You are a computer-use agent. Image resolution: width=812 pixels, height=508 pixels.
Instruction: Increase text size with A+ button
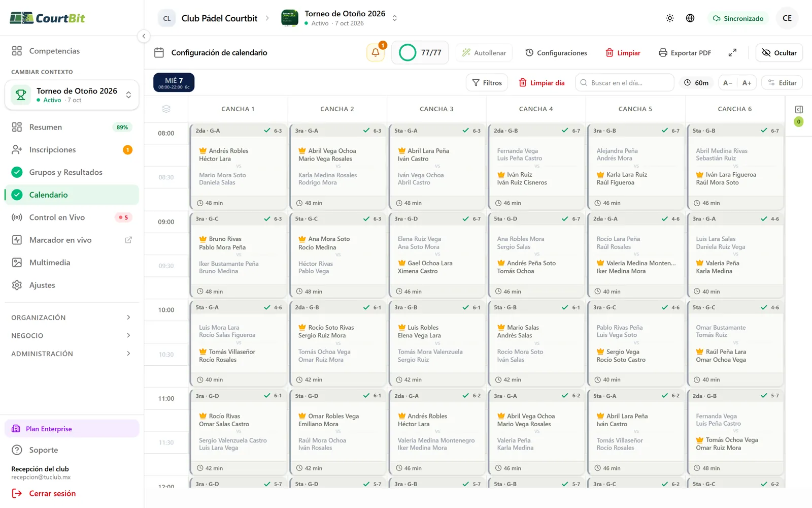[x=747, y=83]
